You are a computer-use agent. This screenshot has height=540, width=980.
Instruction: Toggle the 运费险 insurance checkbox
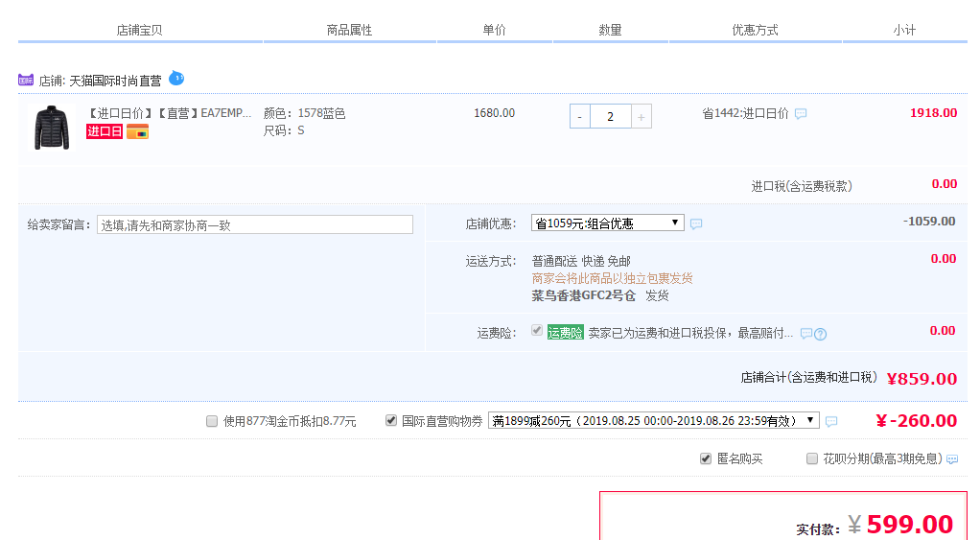[x=537, y=331]
